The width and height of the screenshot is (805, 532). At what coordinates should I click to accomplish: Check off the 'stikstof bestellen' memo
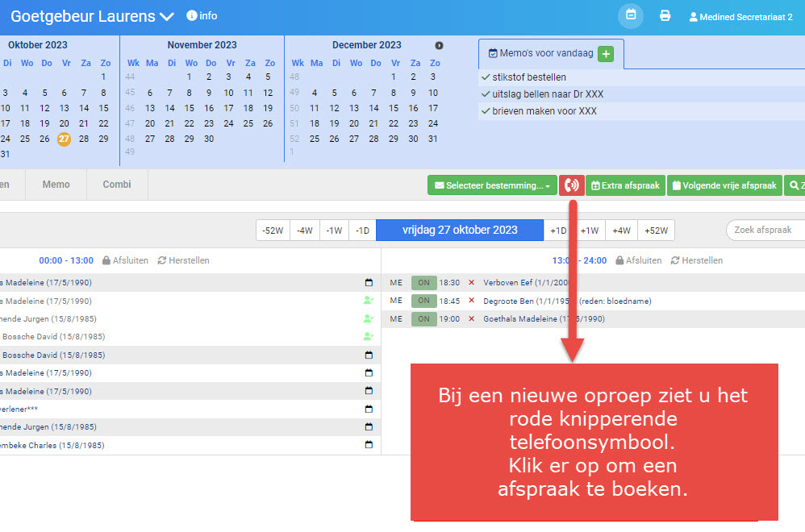[x=486, y=77]
